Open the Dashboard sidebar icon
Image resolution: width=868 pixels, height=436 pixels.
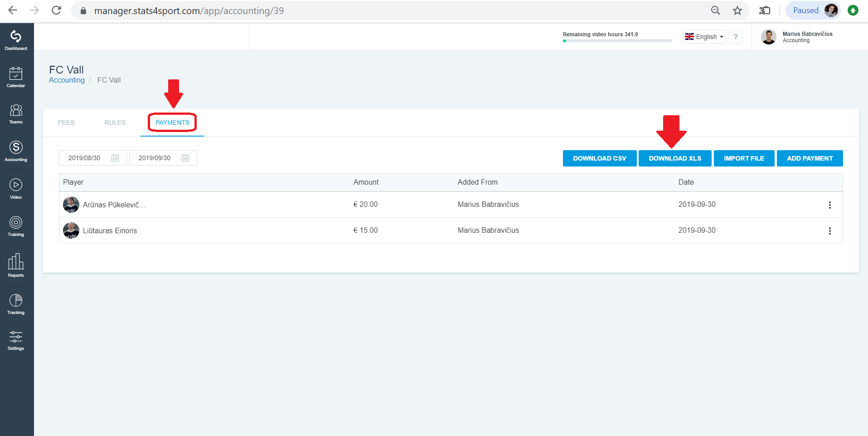pos(16,40)
